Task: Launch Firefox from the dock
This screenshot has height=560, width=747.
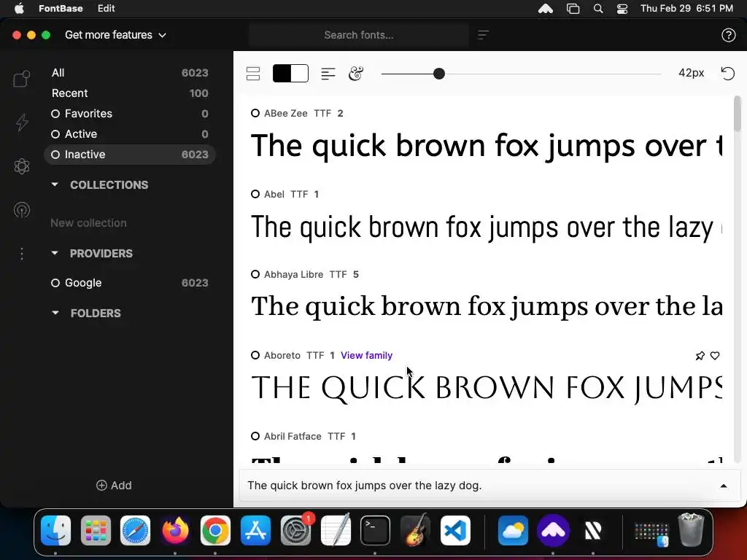Action: pyautogui.click(x=175, y=531)
